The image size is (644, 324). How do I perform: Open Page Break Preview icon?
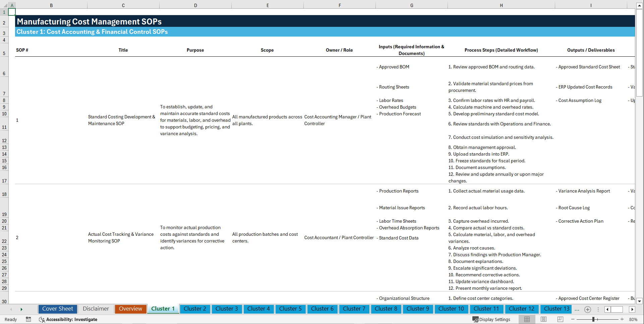click(560, 319)
